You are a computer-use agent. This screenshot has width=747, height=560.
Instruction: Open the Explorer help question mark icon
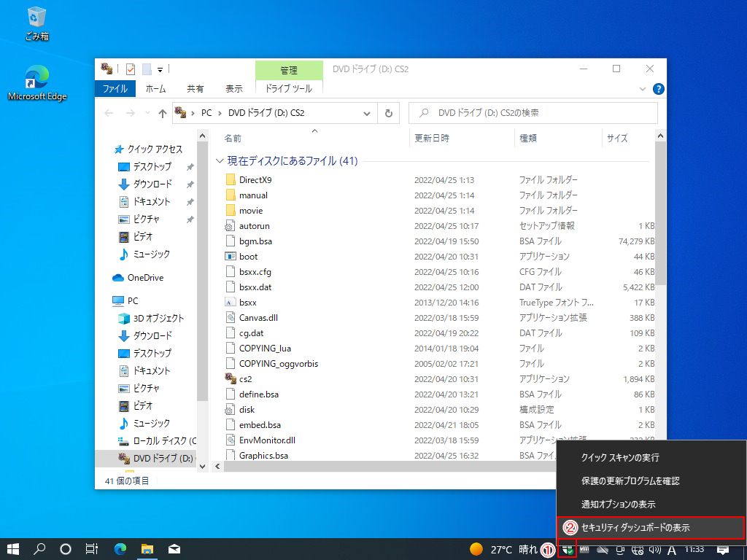click(x=658, y=89)
